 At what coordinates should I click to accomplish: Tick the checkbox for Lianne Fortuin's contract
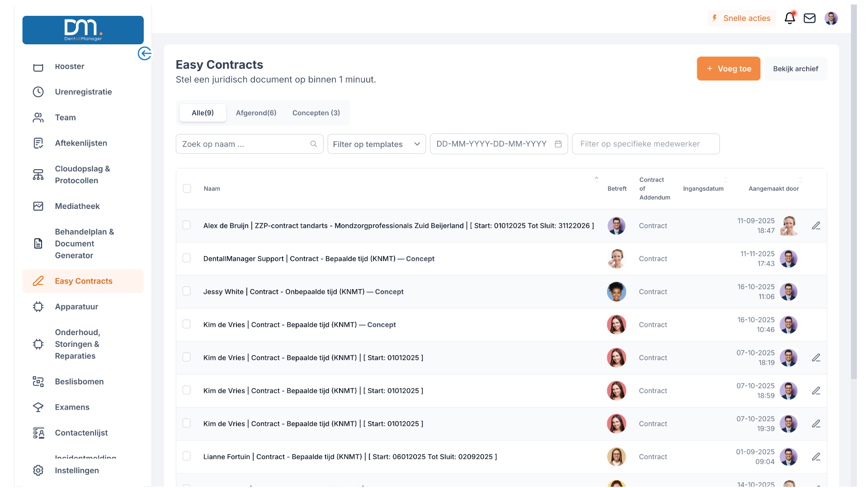pos(187,456)
